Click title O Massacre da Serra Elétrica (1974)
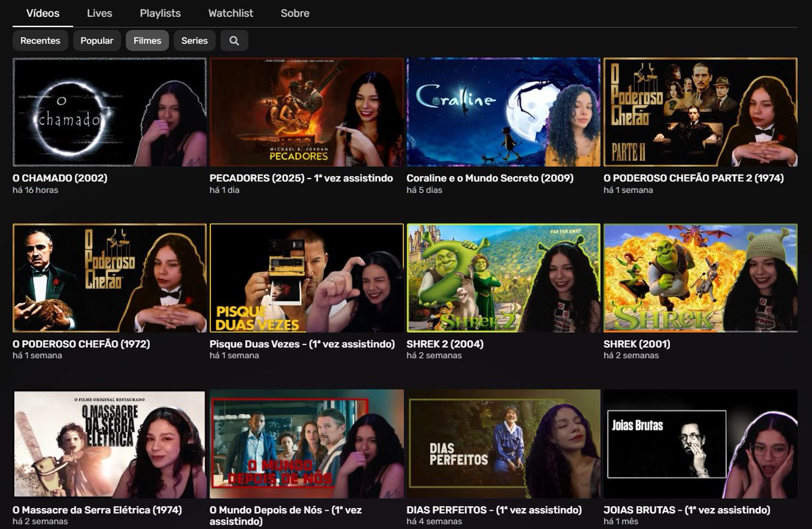 97,510
